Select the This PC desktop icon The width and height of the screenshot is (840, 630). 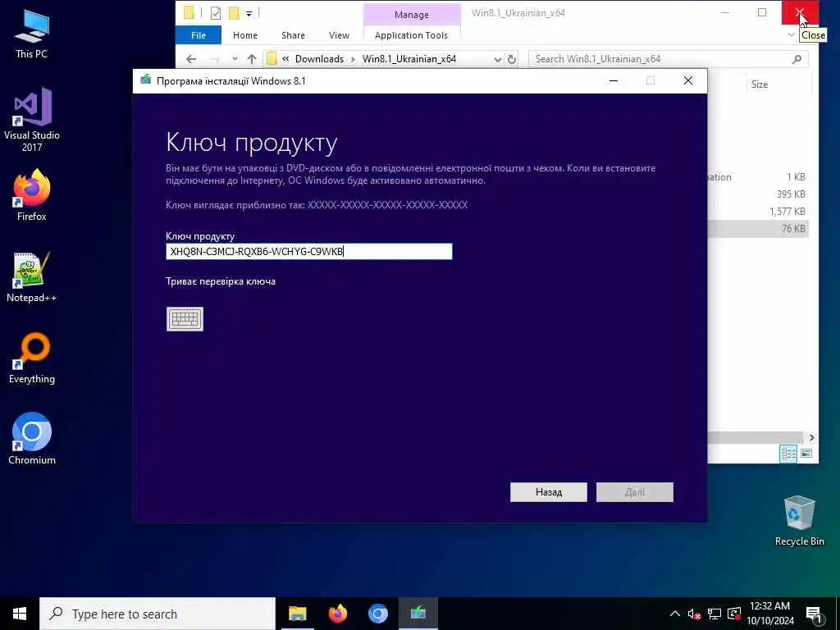[x=32, y=34]
